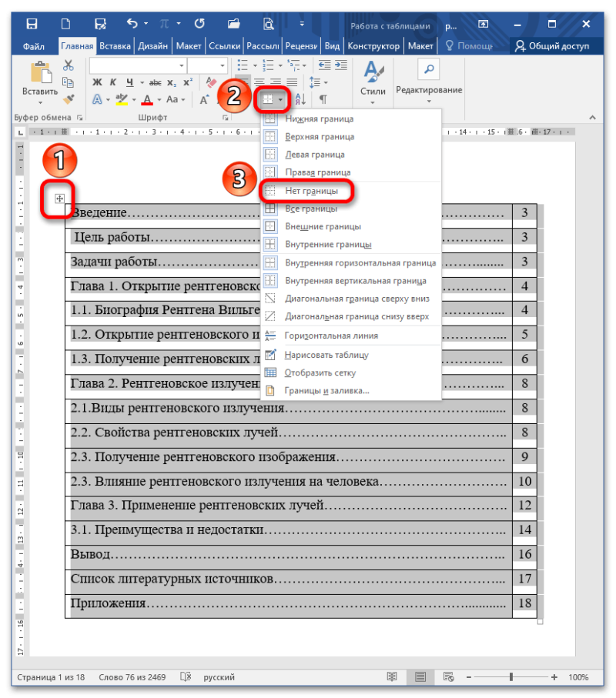Select the Web Layout view icon
The image size is (616, 698).
(x=449, y=676)
